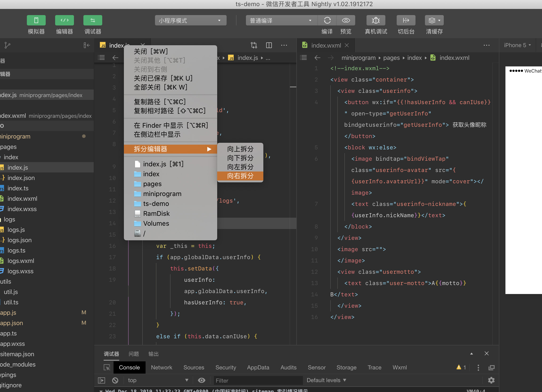Viewport: 542px width, 392px height.
Task: Open the 小程序模式 mode dropdown
Action: point(191,20)
